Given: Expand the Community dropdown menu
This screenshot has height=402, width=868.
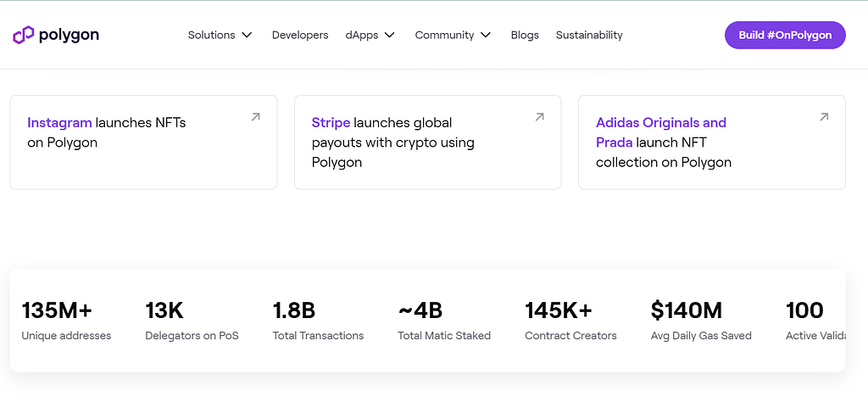Looking at the screenshot, I should pos(453,35).
